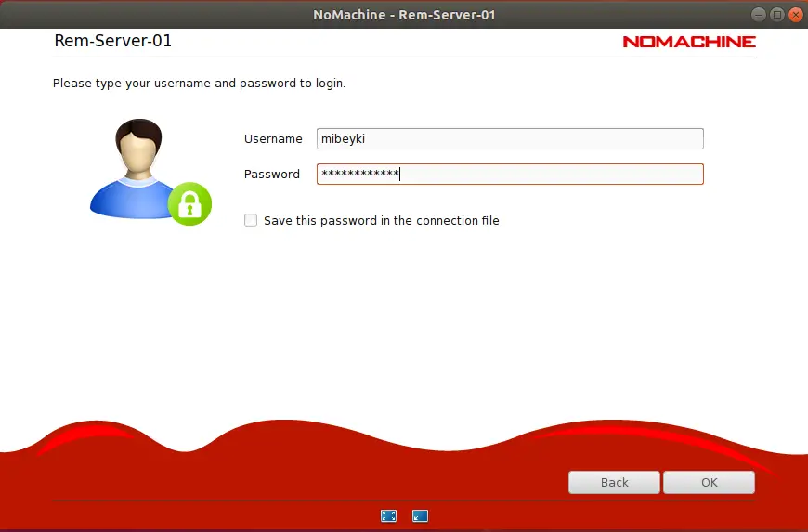Click the NoMachine logo
The width and height of the screenshot is (808, 532).
689,42
